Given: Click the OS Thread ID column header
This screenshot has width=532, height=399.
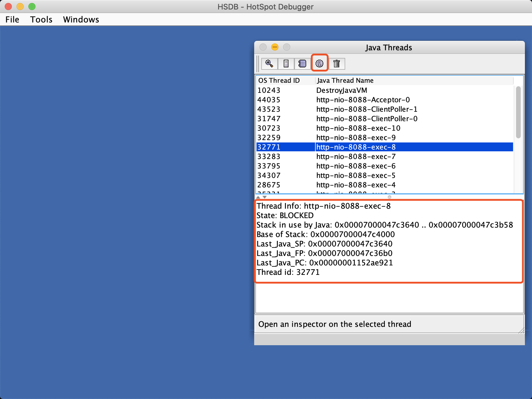Looking at the screenshot, I should pos(286,80).
